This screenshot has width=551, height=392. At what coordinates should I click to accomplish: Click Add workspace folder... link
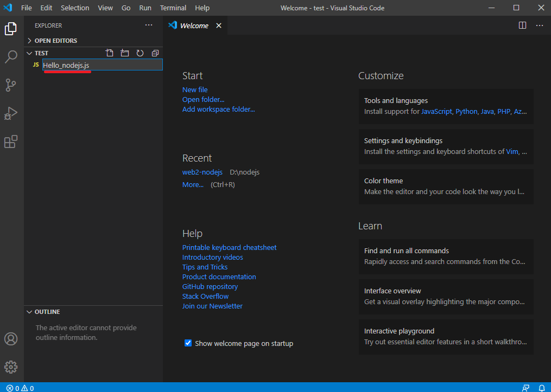point(219,110)
